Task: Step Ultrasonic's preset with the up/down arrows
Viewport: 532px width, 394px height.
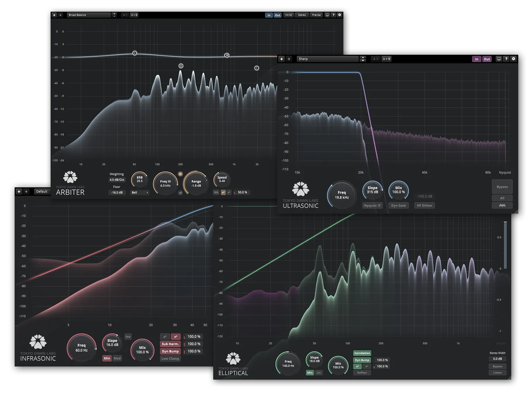Action: [x=363, y=59]
